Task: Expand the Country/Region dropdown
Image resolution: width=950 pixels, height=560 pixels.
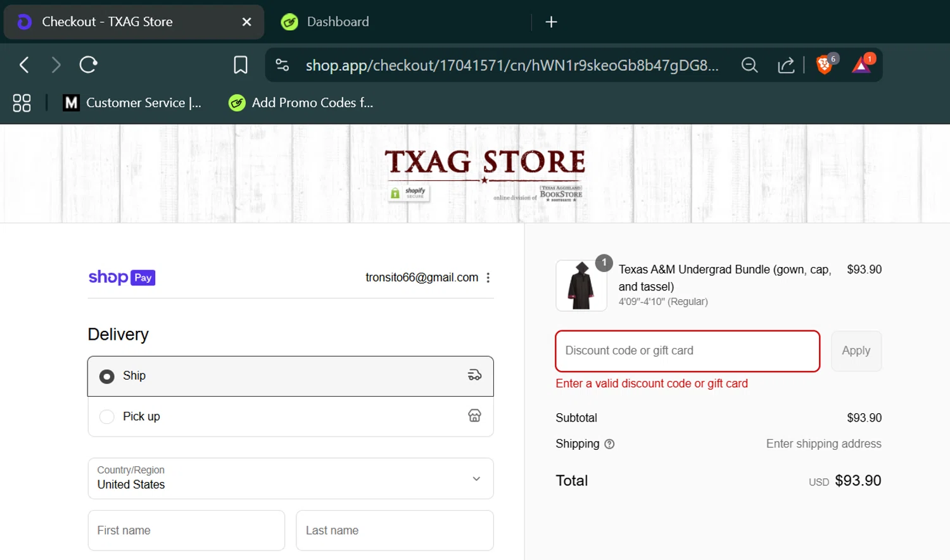Action: (291, 478)
